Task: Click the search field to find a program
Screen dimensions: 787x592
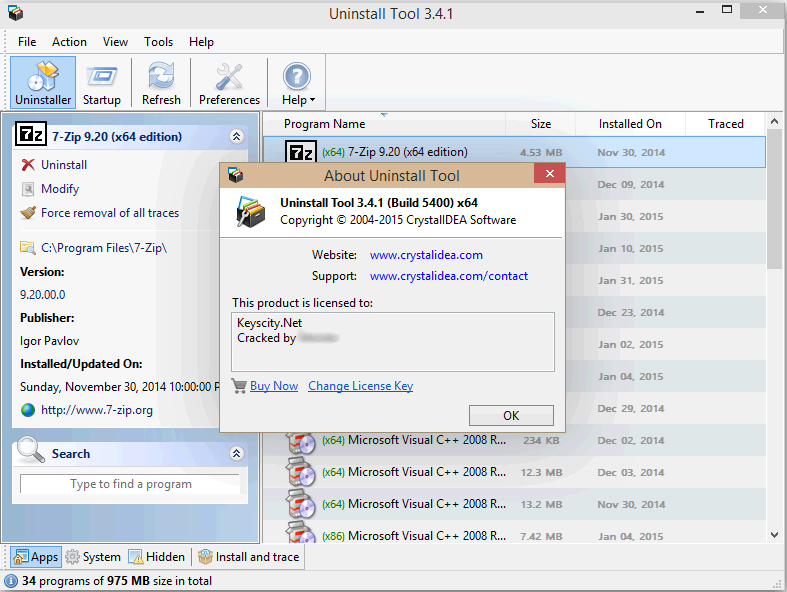Action: pyautogui.click(x=130, y=484)
